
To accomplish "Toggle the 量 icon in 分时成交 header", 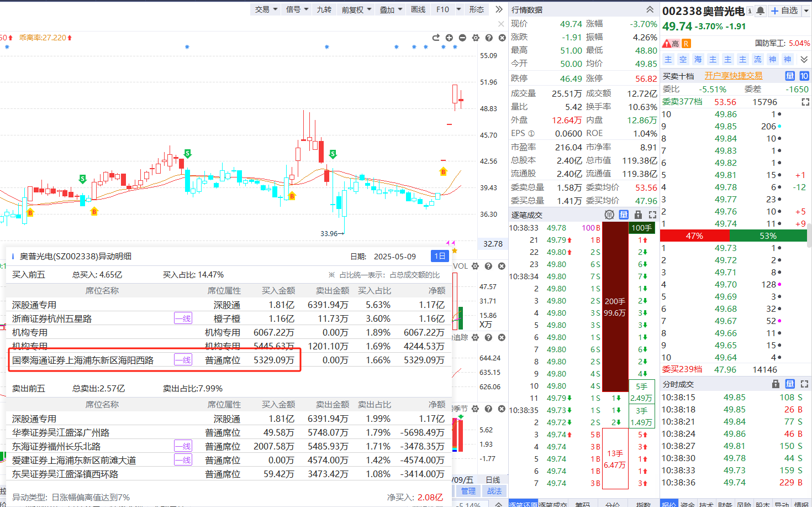I will pos(790,384).
